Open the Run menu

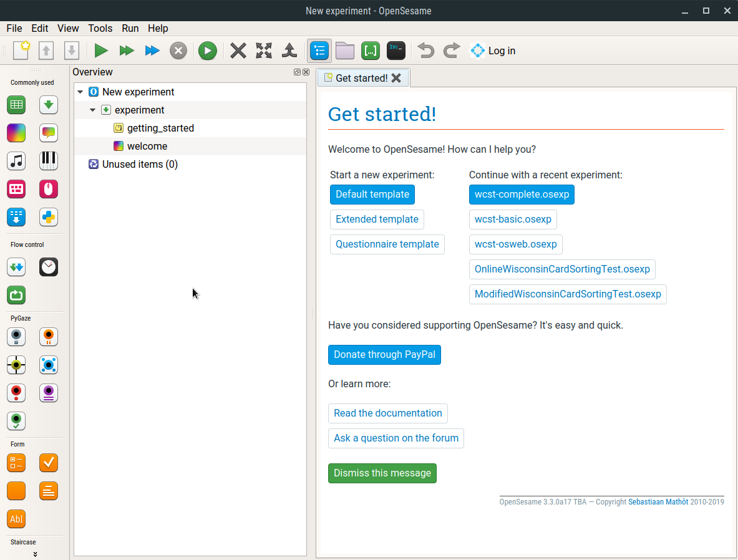pos(130,28)
